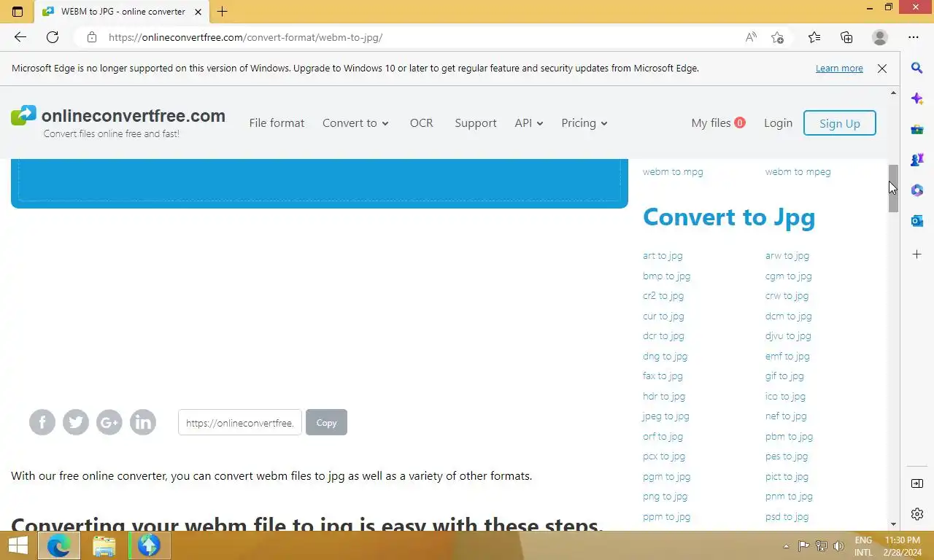Show hidden tray icons arrow
Screen dimensions: 934x560
coord(786,545)
